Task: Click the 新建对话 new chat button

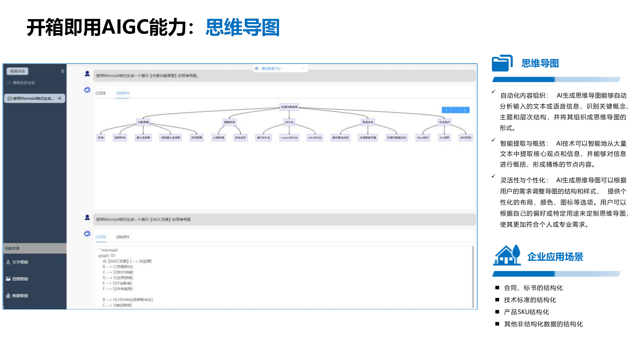Action: 17,71
